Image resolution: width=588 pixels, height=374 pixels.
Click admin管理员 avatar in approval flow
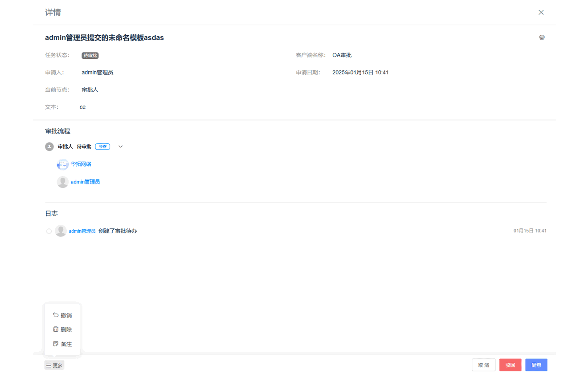tap(62, 182)
